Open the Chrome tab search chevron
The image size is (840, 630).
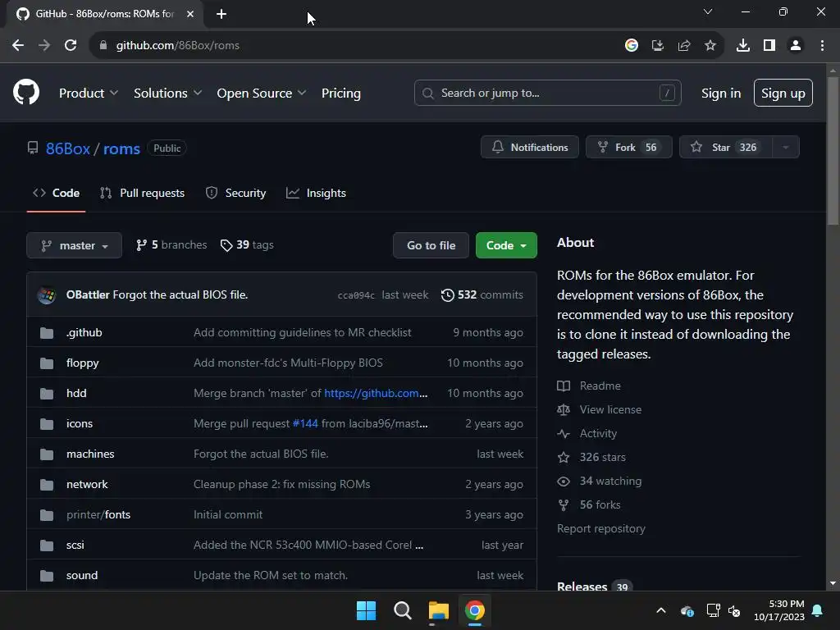coord(708,11)
